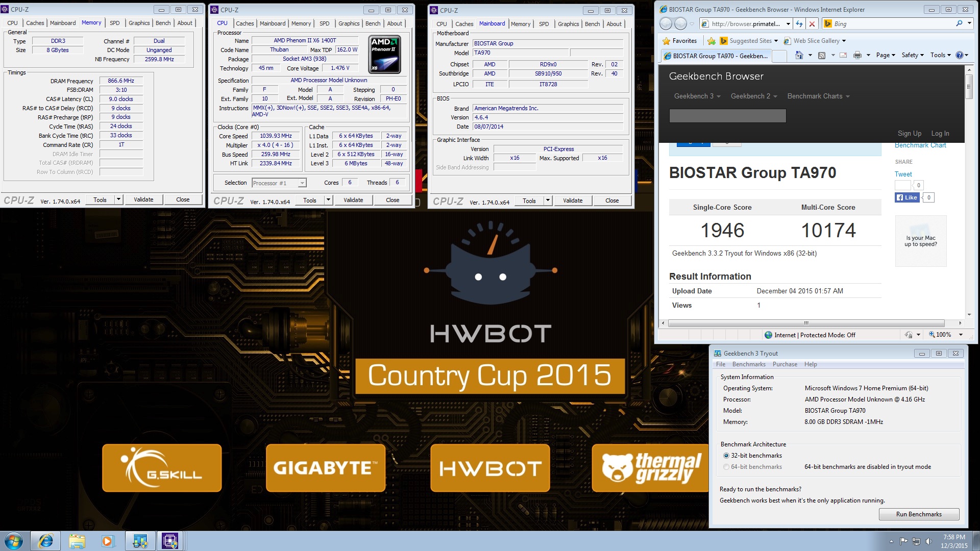Switch to SPD tab in Memory CPU-Z window
This screenshot has width=980, height=551.
[x=115, y=23]
